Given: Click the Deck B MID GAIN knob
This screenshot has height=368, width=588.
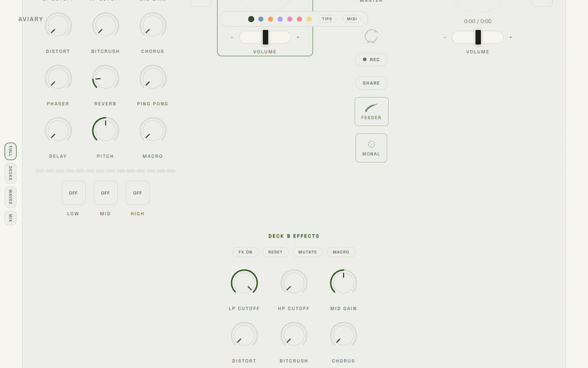Looking at the screenshot, I should coord(343,283).
